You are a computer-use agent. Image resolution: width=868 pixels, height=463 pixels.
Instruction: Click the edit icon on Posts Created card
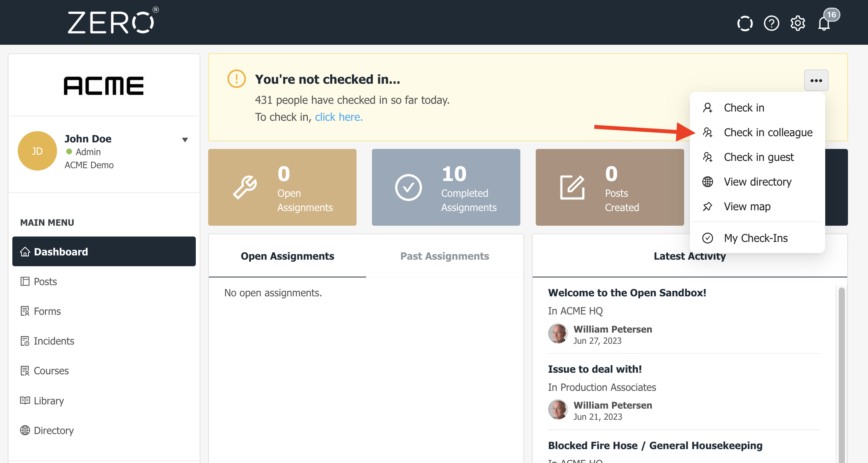click(x=572, y=188)
